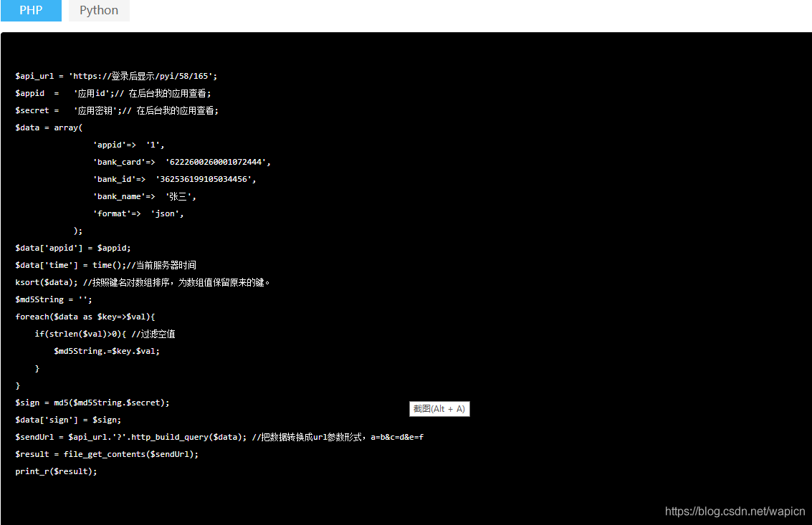Click the $secret = '应用密钥' line
This screenshot has height=525, width=812.
coord(117,110)
